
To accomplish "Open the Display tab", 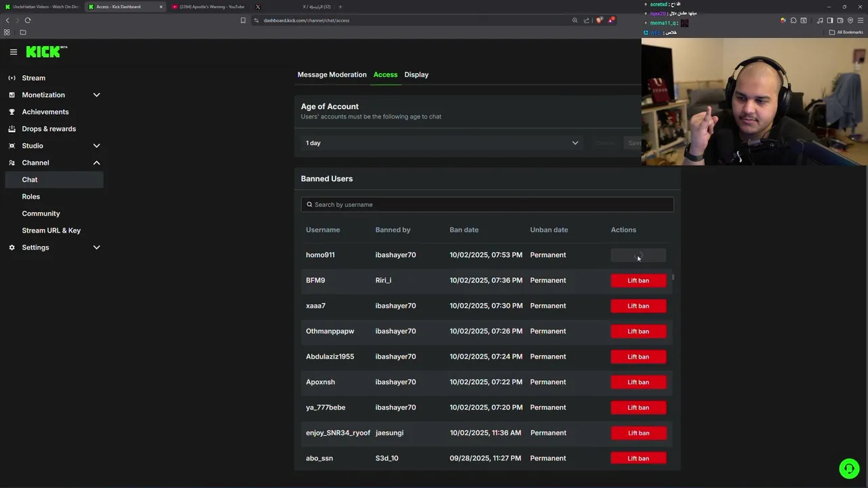I will point(416,75).
